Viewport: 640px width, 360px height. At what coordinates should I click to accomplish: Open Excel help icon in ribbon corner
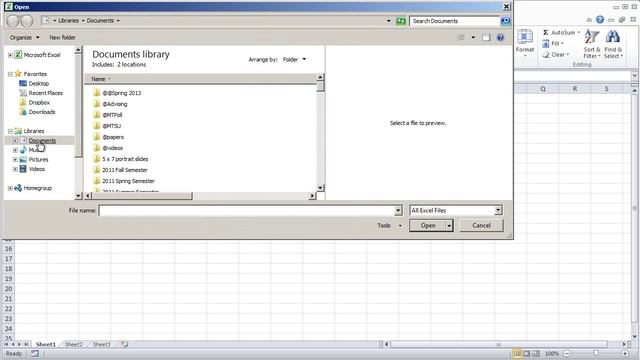click(x=600, y=20)
